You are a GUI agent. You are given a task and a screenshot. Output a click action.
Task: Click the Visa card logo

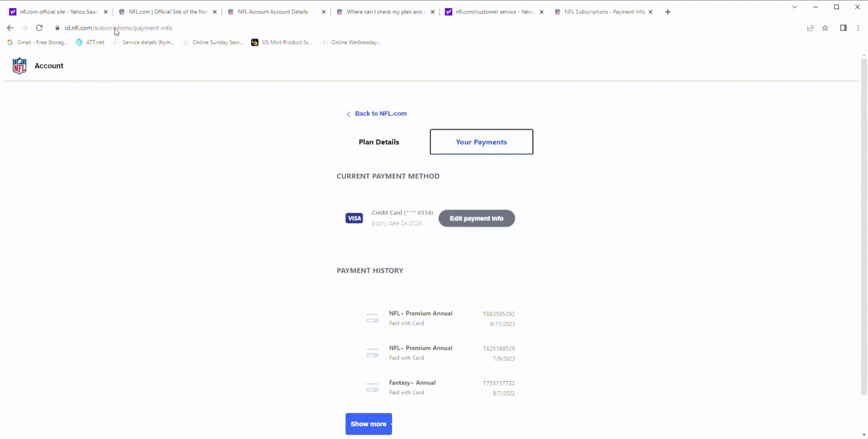(354, 218)
